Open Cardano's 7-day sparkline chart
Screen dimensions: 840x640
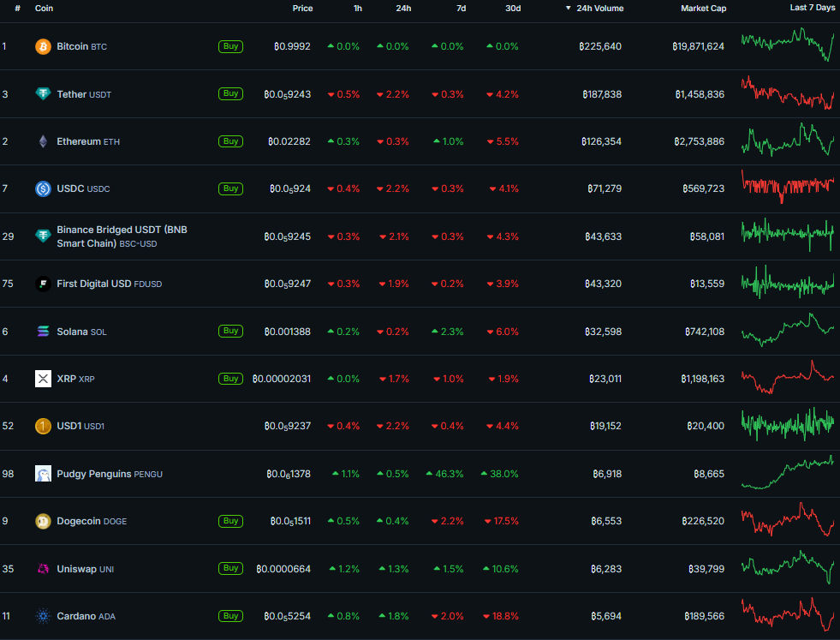tap(788, 614)
